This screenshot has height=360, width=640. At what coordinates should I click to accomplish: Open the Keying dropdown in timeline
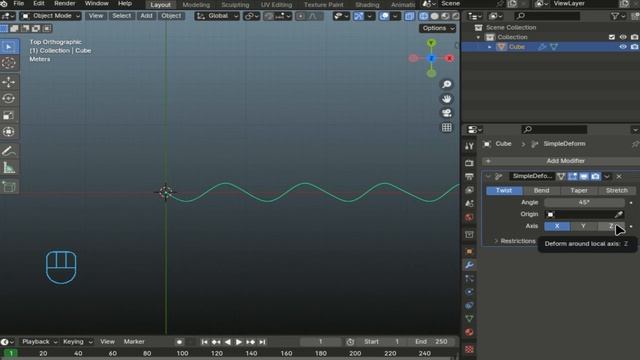[78, 342]
